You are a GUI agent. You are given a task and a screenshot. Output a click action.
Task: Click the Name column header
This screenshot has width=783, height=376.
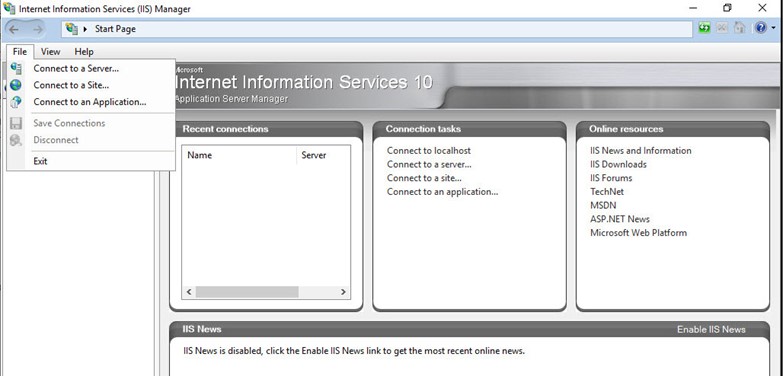[x=239, y=155]
